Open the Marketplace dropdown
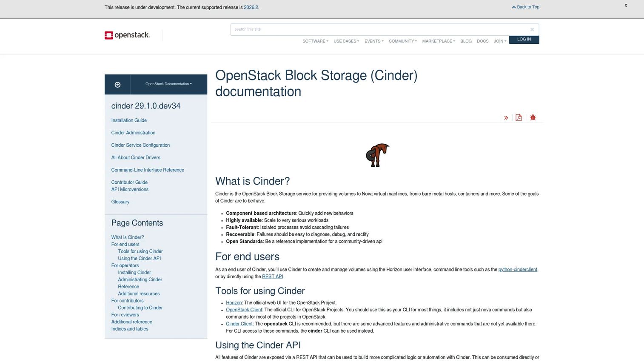Viewport: 644px width, 362px height. pos(439,41)
